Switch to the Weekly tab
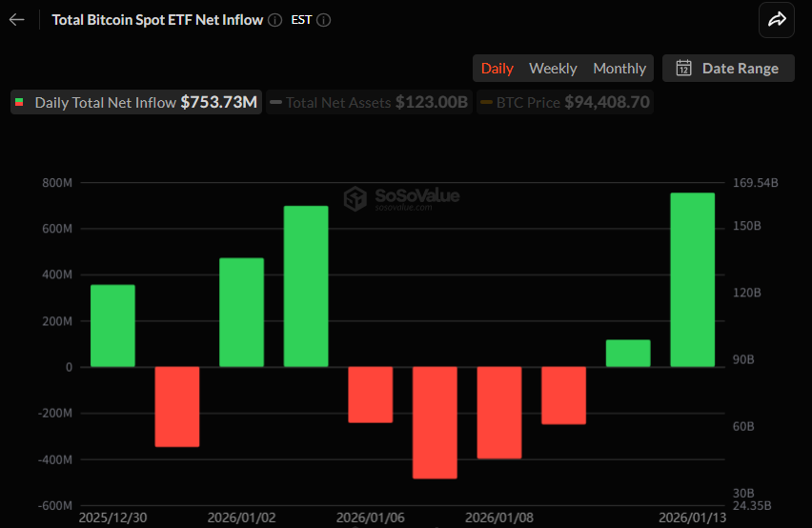Image resolution: width=812 pixels, height=528 pixels. pos(553,68)
